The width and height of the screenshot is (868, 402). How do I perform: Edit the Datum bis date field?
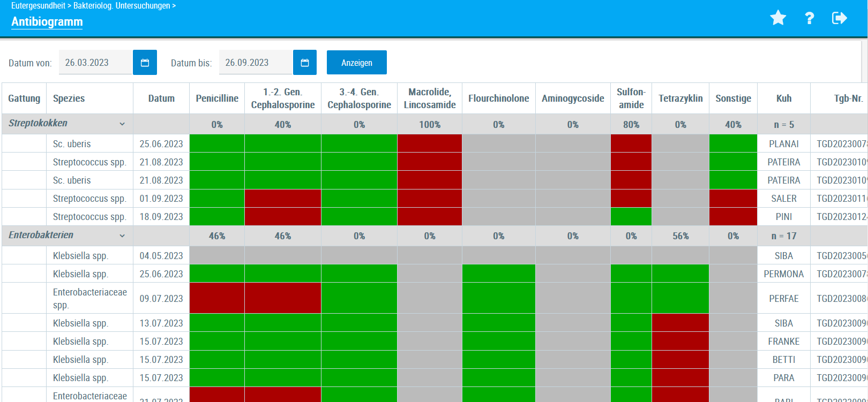coord(255,63)
